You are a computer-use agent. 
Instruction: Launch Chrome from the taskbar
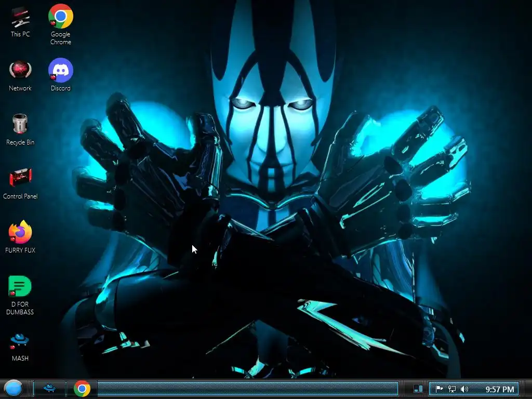click(x=82, y=389)
